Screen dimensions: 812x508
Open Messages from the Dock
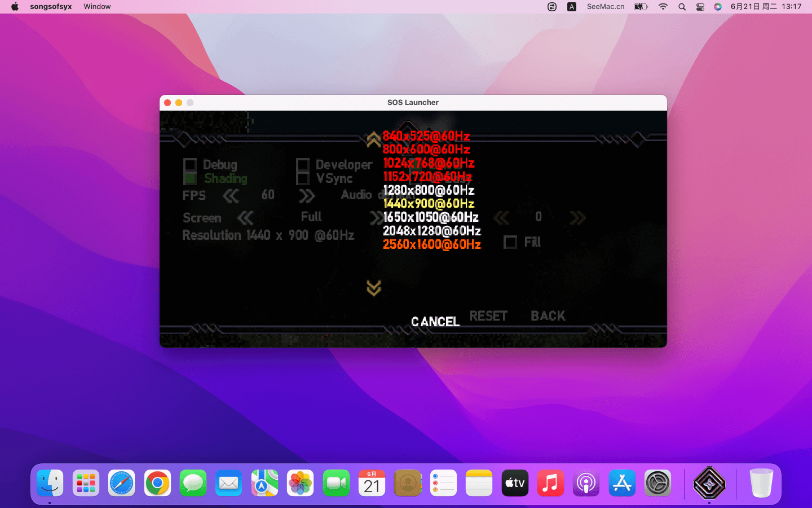point(193,483)
